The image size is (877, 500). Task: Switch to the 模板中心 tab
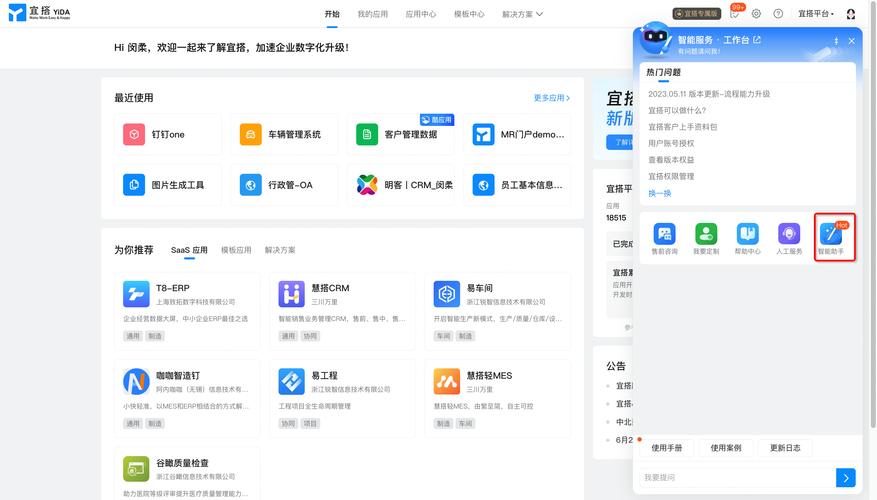point(469,14)
